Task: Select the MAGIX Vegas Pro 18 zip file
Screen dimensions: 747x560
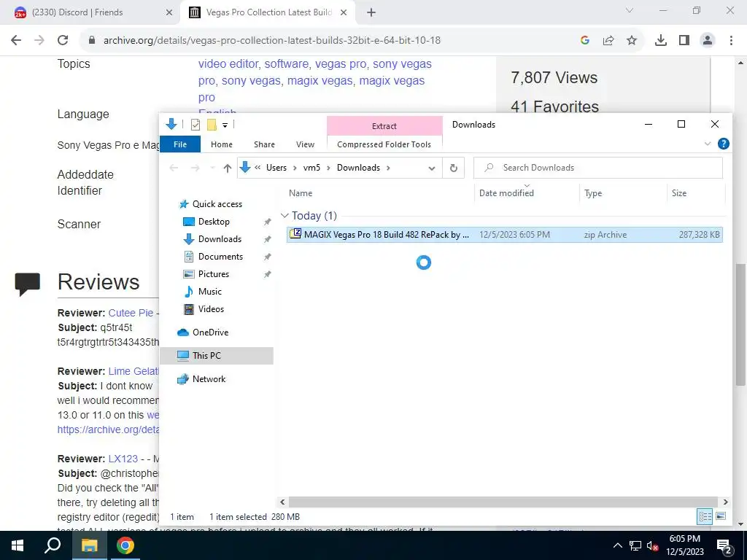Action: point(505,235)
